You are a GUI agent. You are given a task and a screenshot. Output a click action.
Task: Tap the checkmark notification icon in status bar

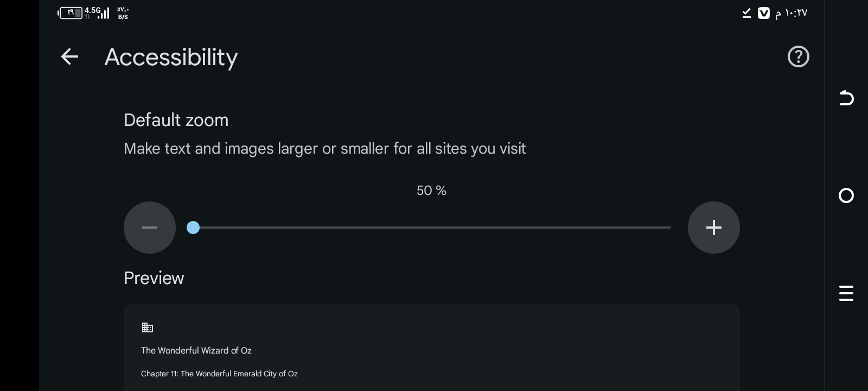pyautogui.click(x=746, y=13)
